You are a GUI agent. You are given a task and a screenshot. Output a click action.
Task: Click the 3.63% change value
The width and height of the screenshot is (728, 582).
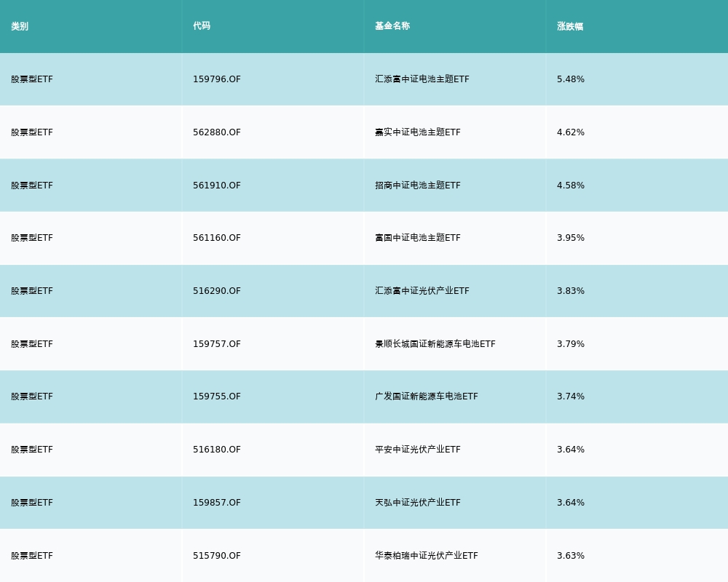click(571, 556)
